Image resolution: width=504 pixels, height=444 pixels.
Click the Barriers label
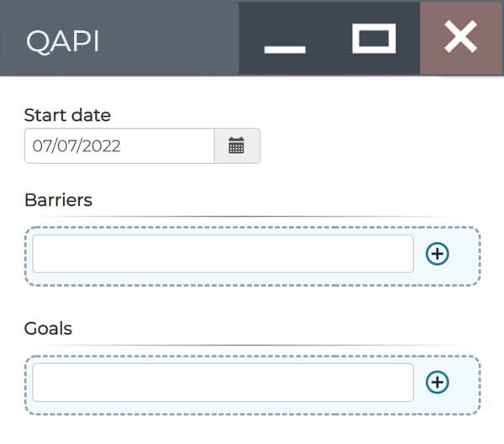coord(58,199)
